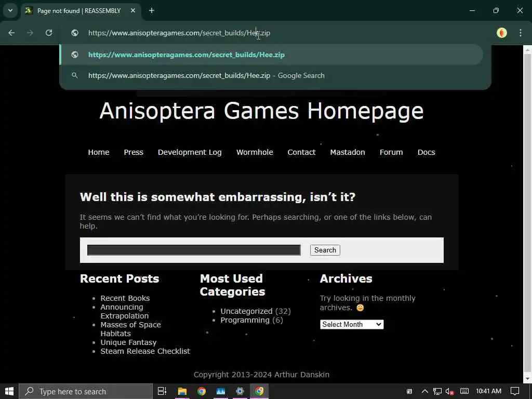Click the scrollbar down arrow
The height and width of the screenshot is (399, 532).
527,379
